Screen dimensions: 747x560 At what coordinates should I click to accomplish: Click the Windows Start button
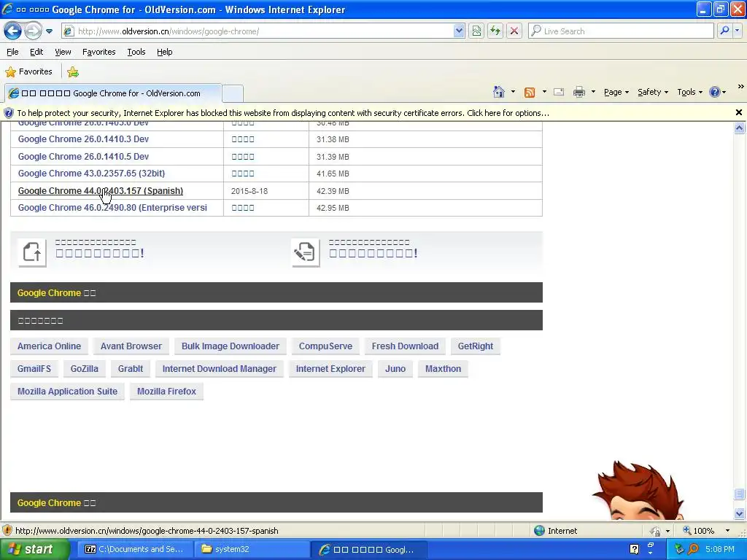[x=35, y=550]
